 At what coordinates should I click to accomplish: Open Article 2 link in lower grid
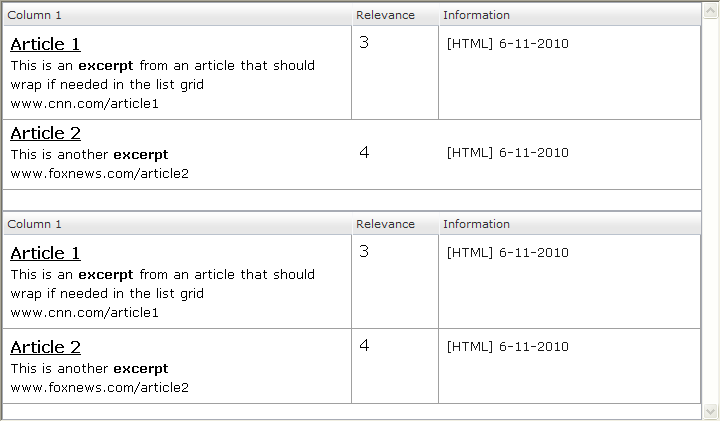(x=45, y=347)
